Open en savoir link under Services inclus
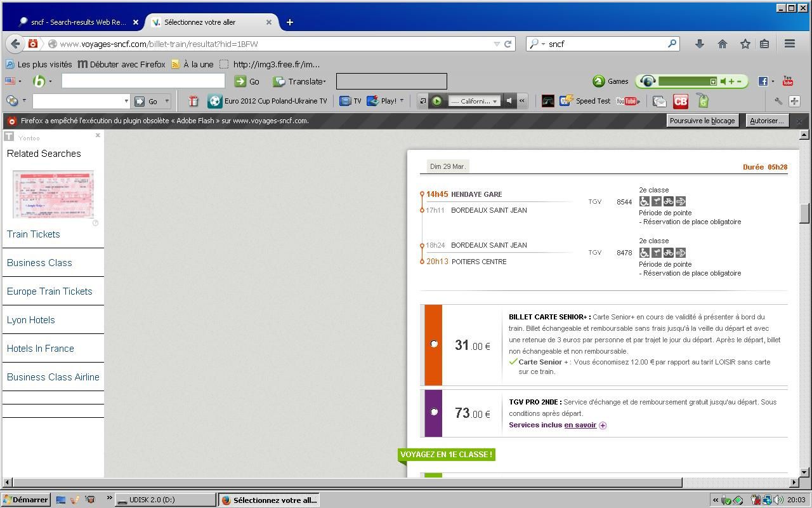The height and width of the screenshot is (508, 812). tap(580, 425)
